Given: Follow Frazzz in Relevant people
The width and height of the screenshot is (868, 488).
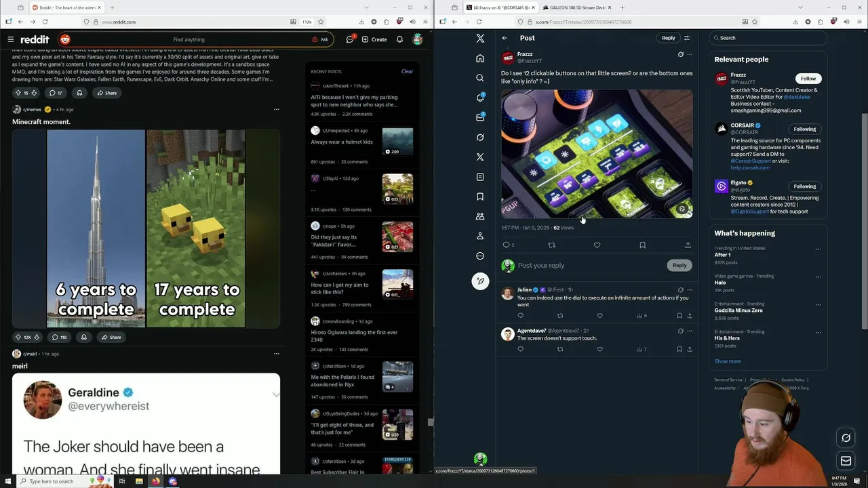Looking at the screenshot, I should pos(808,79).
